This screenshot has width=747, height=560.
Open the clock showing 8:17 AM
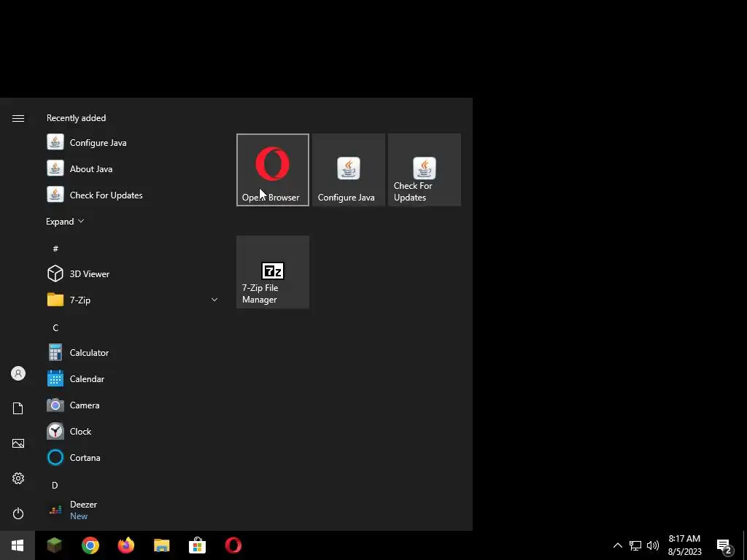(684, 545)
